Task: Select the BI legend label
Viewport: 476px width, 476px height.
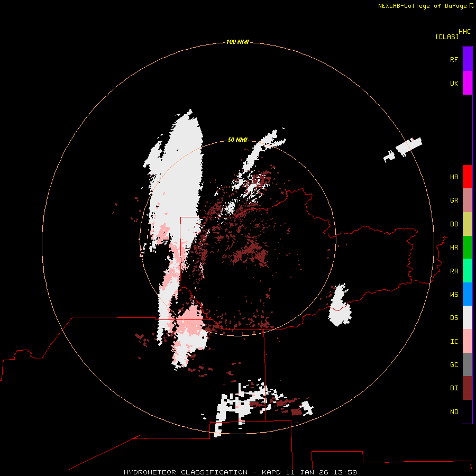Action: click(454, 388)
